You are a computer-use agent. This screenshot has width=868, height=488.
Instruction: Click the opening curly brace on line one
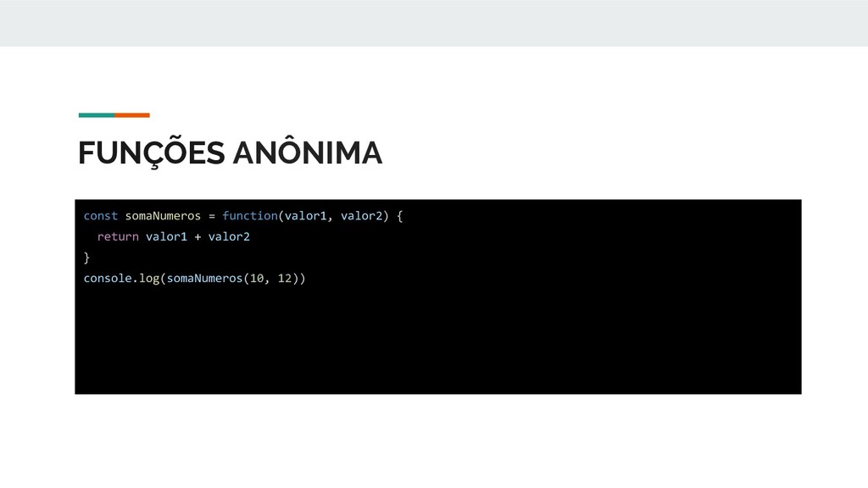tap(400, 216)
